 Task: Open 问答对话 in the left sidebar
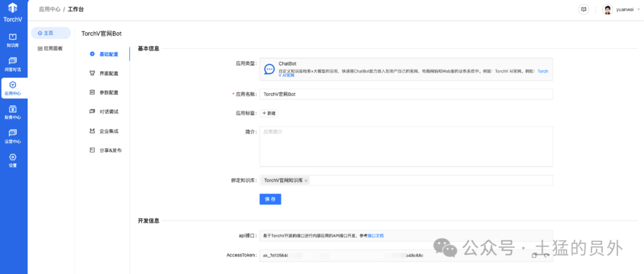pos(13,64)
